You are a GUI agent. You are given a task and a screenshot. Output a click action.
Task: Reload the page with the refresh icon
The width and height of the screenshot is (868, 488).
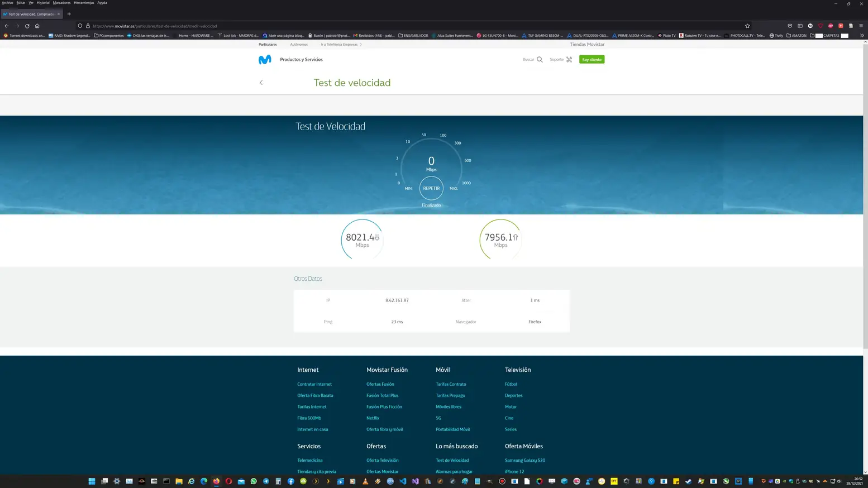[x=27, y=26]
